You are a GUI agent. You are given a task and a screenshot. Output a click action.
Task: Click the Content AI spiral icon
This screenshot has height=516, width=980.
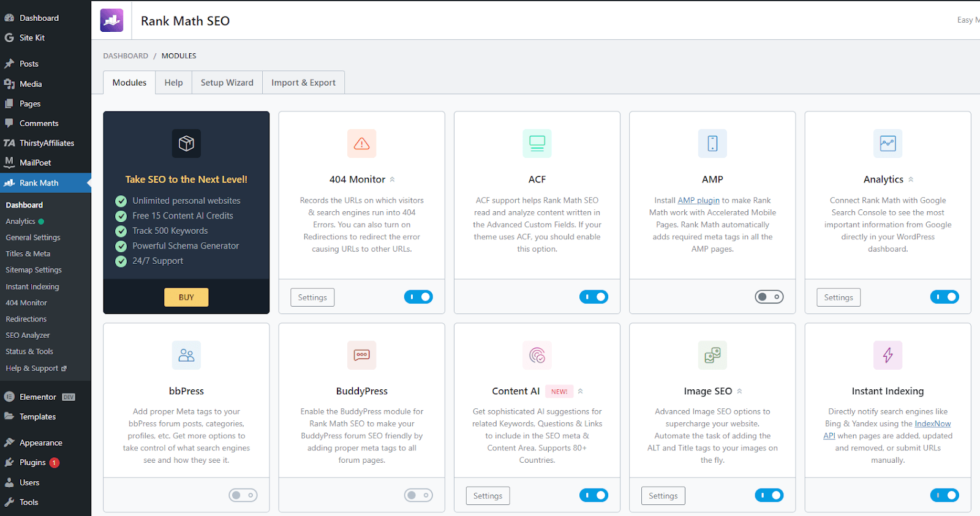(537, 355)
